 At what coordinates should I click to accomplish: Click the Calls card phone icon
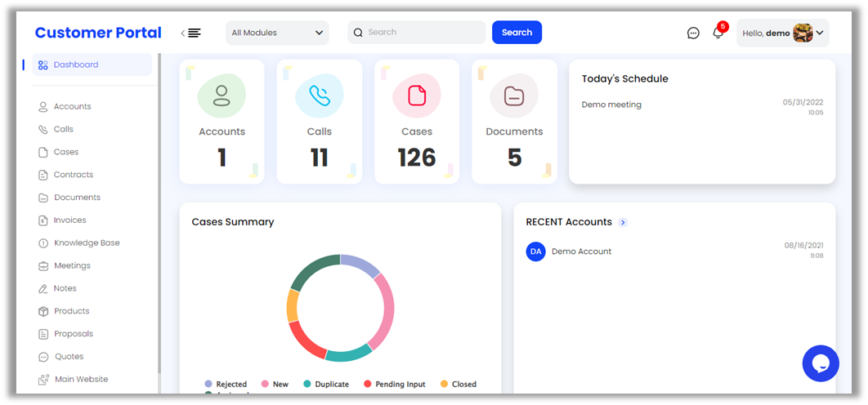(319, 96)
